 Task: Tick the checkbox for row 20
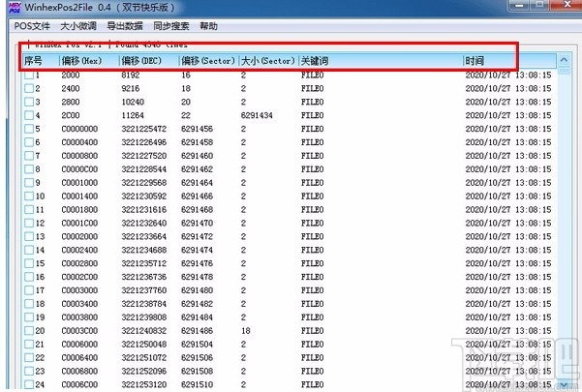pos(29,331)
